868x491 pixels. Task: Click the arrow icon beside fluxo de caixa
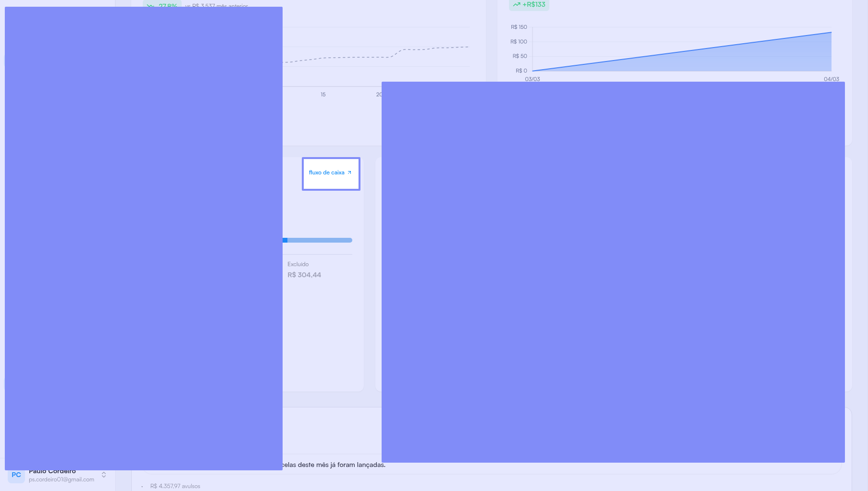pos(349,173)
